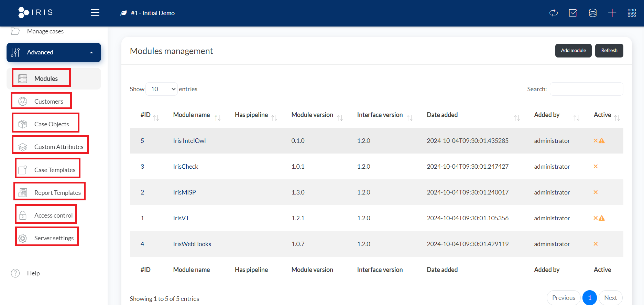Click the IRIS logo in header
Image resolution: width=644 pixels, height=305 pixels.
[35, 12]
